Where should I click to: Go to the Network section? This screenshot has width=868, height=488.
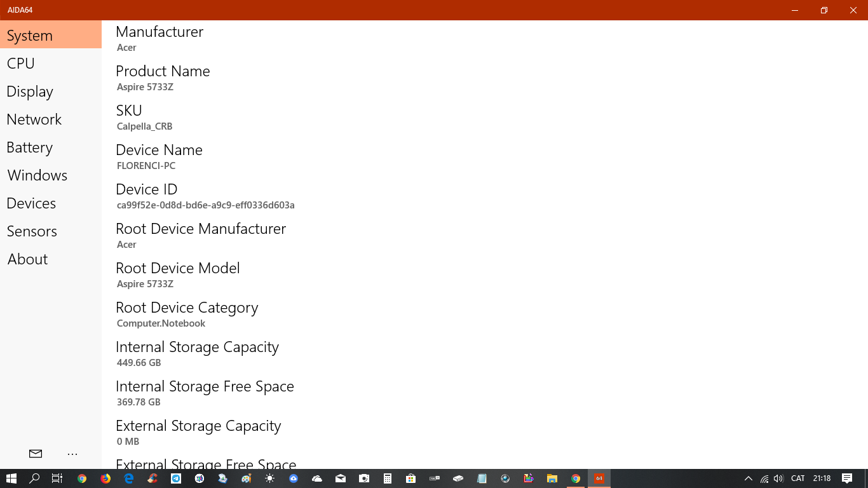pos(51,119)
